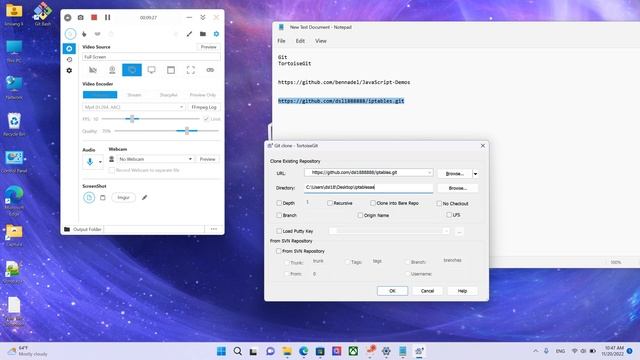Expand audio sources arrow beside microphone
640x360 pixels.
[100, 162]
